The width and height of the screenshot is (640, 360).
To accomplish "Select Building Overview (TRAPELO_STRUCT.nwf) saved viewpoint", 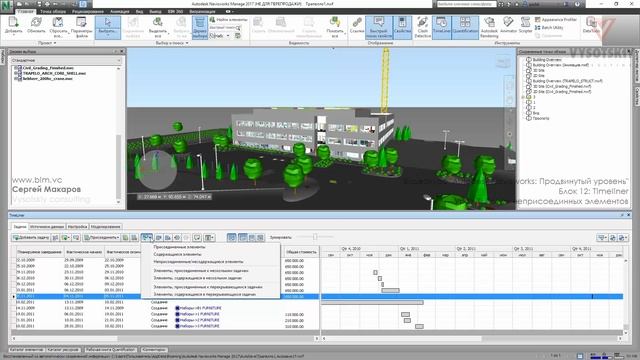I will tap(567, 81).
